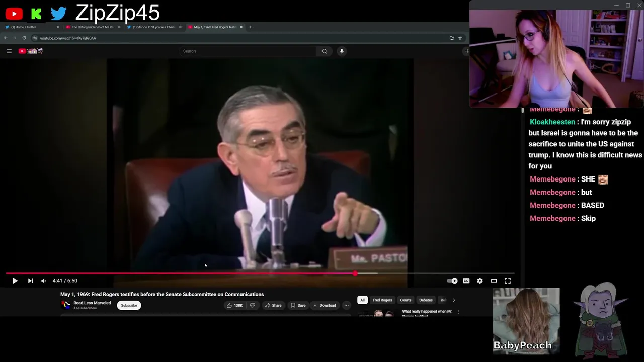The width and height of the screenshot is (644, 362).
Task: Click the Twitter bird icon in overlay
Action: pyautogui.click(x=58, y=14)
